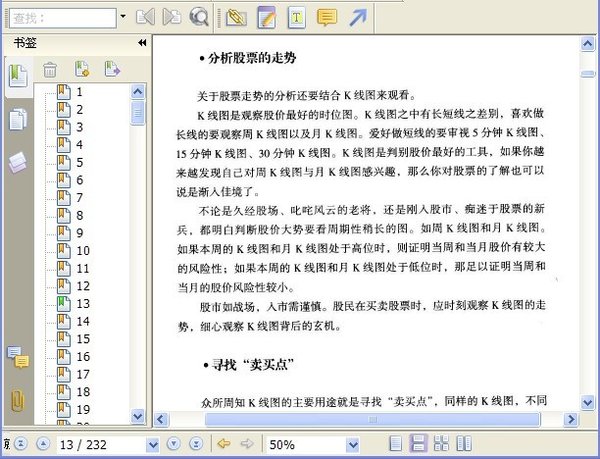Click the page number field 13 / 232
This screenshot has width=600, height=459.
(x=102, y=444)
